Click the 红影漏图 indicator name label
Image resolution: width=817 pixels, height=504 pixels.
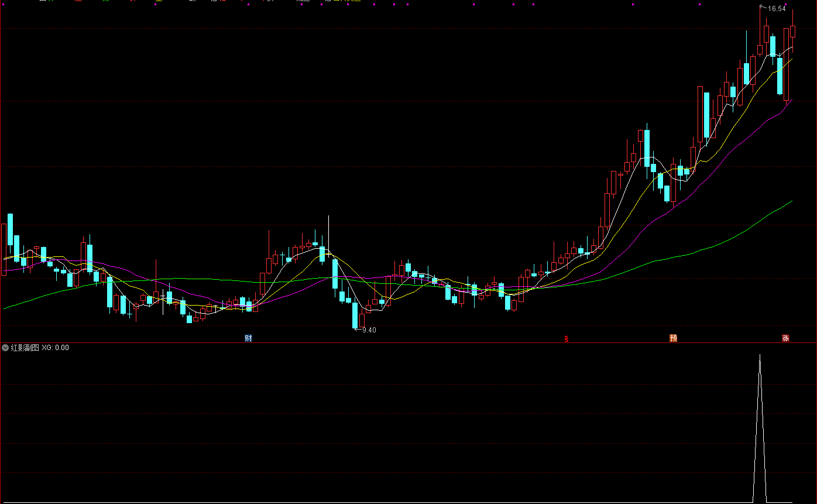25,348
